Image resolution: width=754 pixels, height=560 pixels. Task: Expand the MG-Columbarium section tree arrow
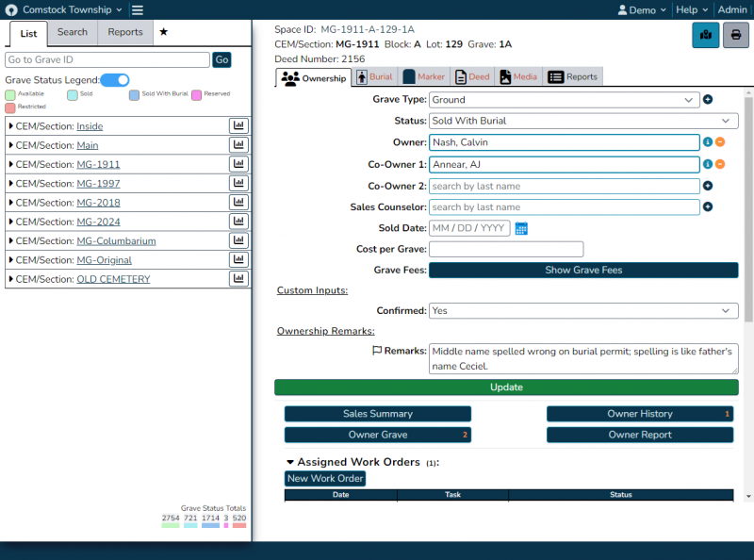10,240
